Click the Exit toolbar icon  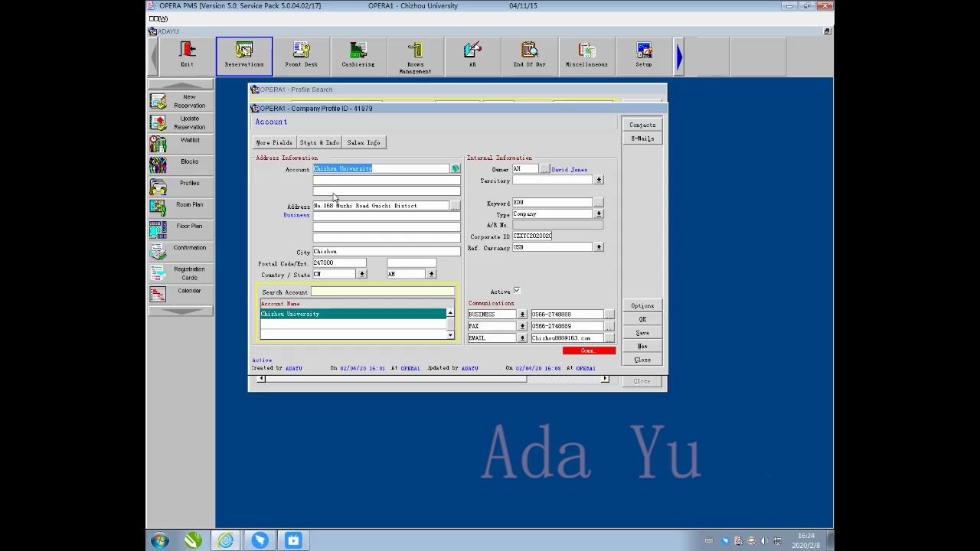188,57
